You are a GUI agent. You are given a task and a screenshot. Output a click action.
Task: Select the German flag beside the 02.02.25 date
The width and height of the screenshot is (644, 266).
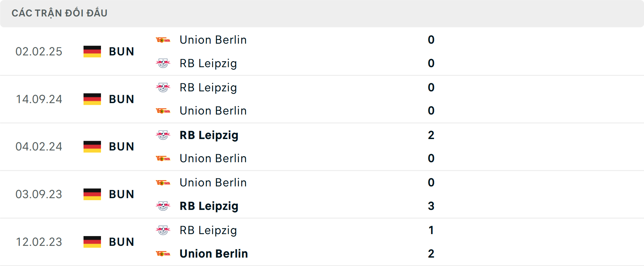[x=92, y=51]
